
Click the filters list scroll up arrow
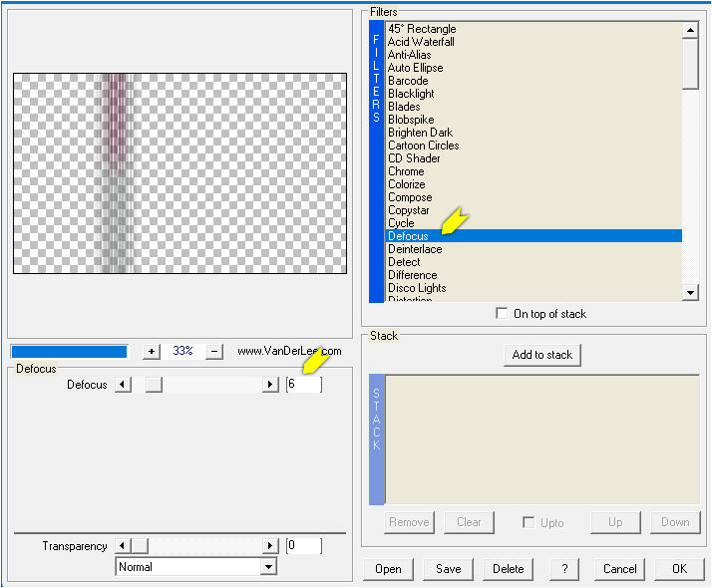[690, 30]
